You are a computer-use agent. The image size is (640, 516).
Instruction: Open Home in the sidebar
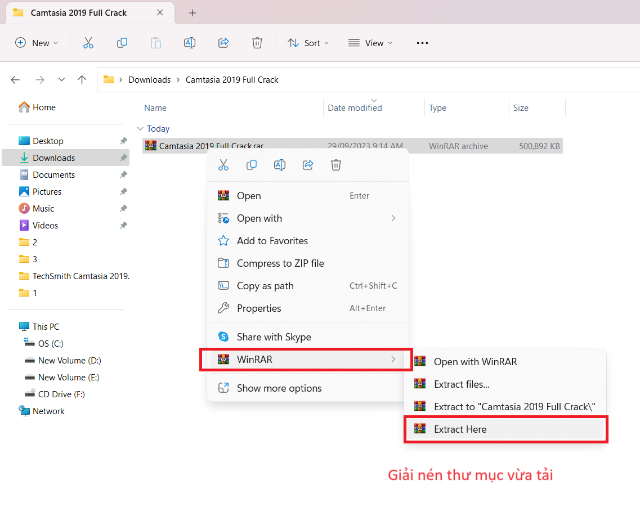[x=37, y=107]
